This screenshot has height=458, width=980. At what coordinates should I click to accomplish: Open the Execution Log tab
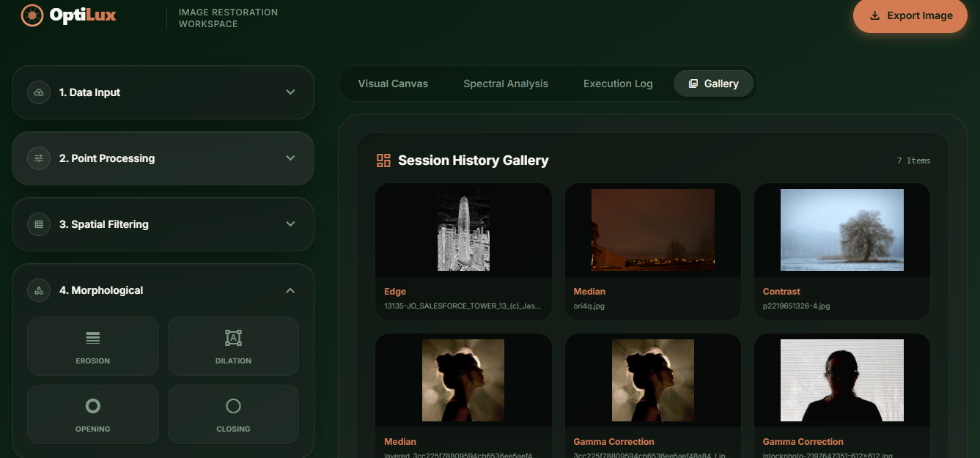pyautogui.click(x=618, y=84)
